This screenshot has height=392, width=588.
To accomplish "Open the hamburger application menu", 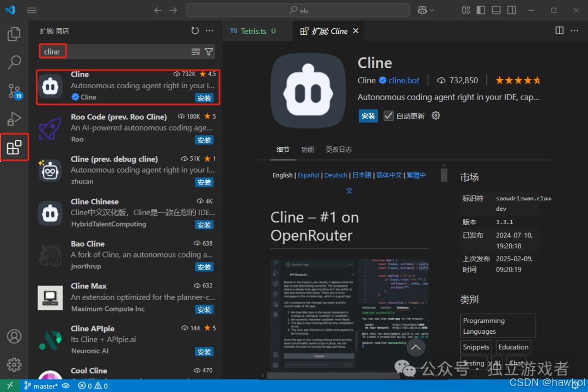I will pyautogui.click(x=32, y=10).
